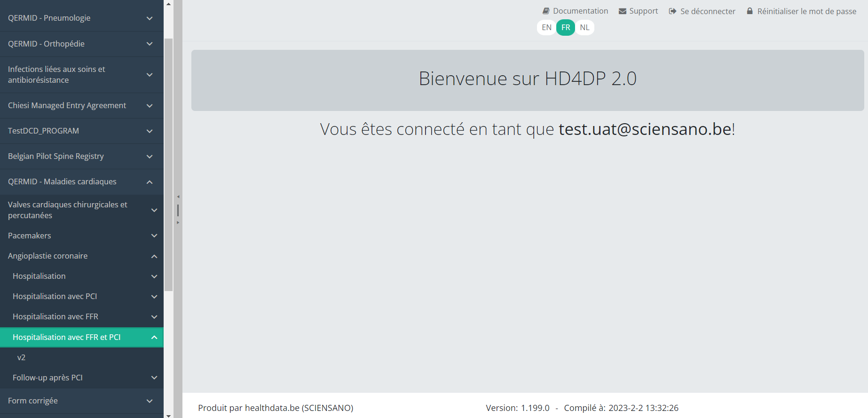Switch language to EN

click(x=546, y=27)
